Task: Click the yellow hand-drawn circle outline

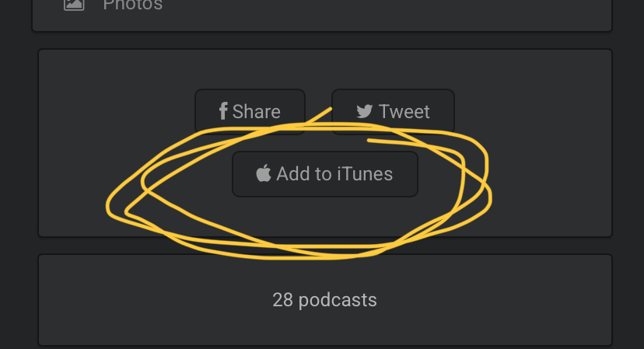Action: pyautogui.click(x=109, y=208)
